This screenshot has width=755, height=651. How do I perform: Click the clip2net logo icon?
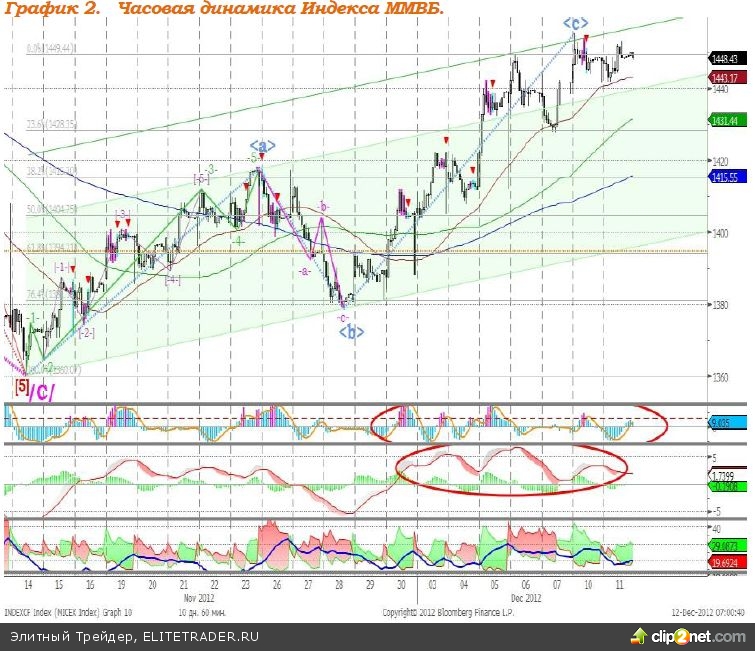pos(635,635)
